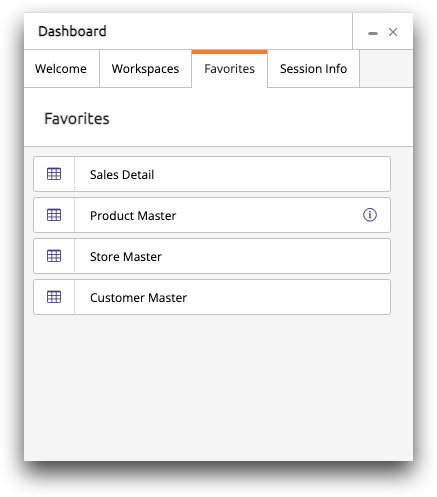Image resolution: width=437 pixels, height=497 pixels.
Task: Click the blank tab strip after Session Info
Action: (386, 69)
